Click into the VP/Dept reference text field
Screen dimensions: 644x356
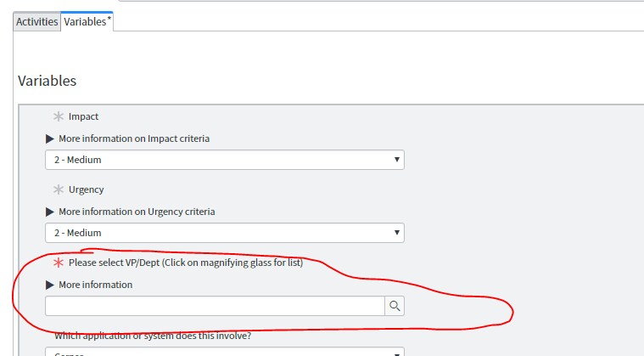tap(215, 306)
